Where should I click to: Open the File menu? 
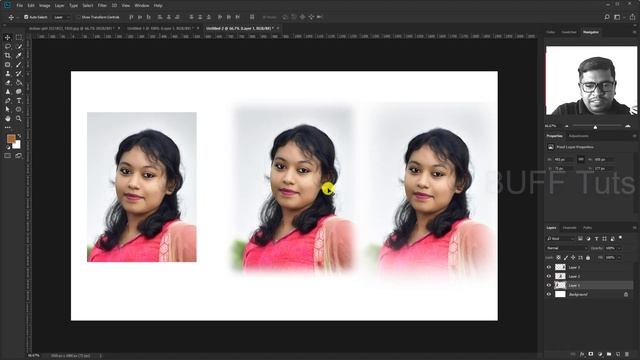[20, 6]
